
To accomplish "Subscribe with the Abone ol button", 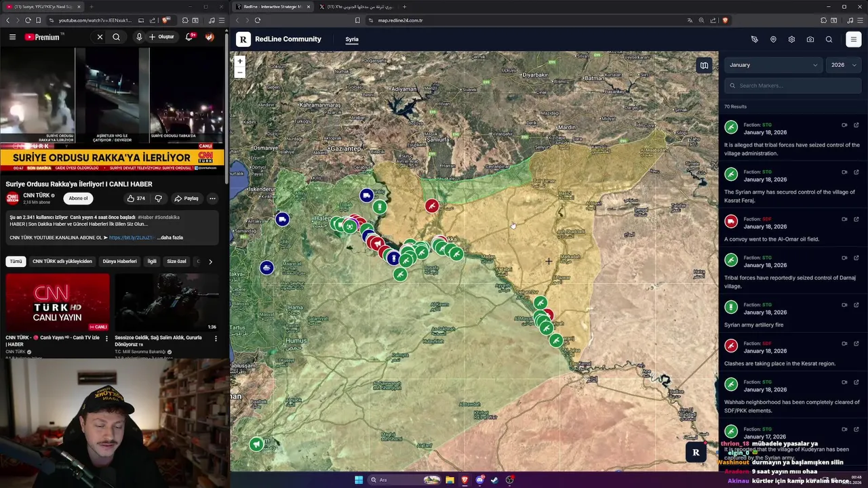I will click(78, 199).
